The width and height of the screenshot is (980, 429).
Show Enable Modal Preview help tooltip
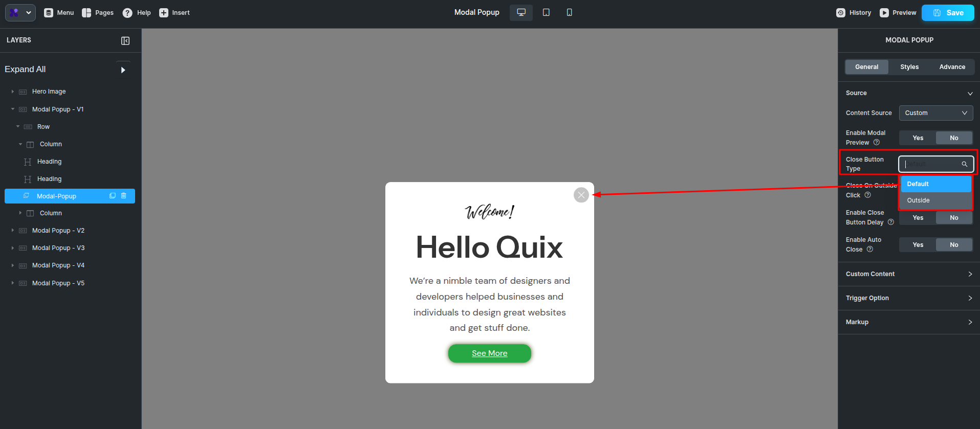pyautogui.click(x=877, y=142)
